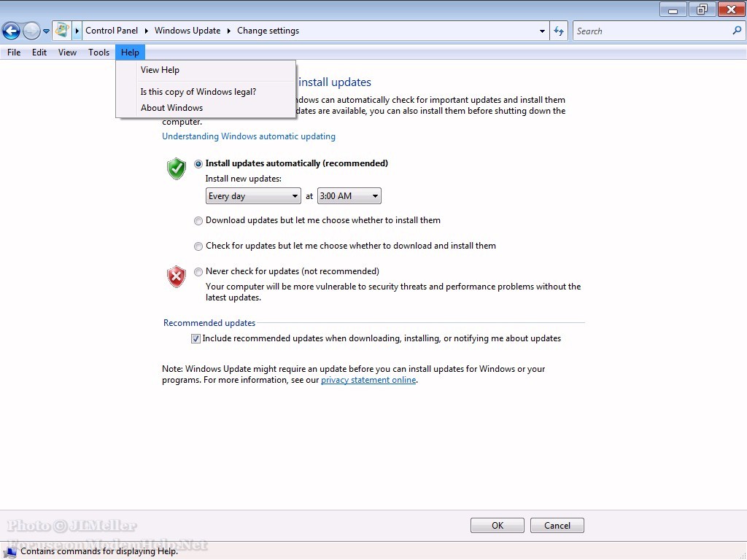747x560 pixels.
Task: Click the OK button
Action: click(x=498, y=525)
